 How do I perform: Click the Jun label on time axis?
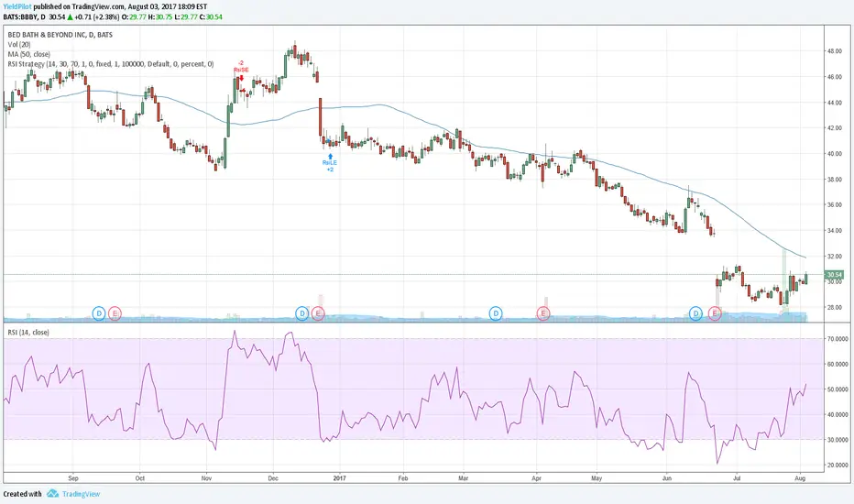(667, 478)
